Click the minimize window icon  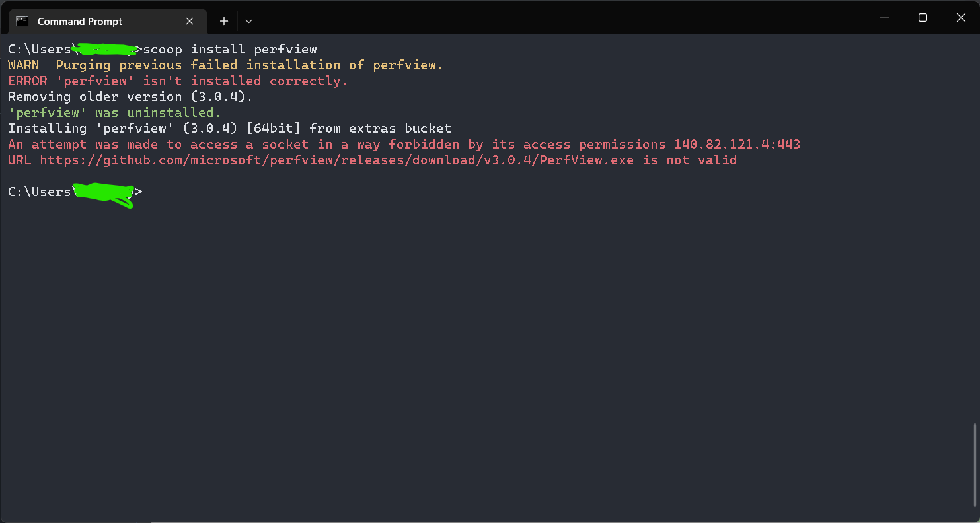(x=884, y=17)
